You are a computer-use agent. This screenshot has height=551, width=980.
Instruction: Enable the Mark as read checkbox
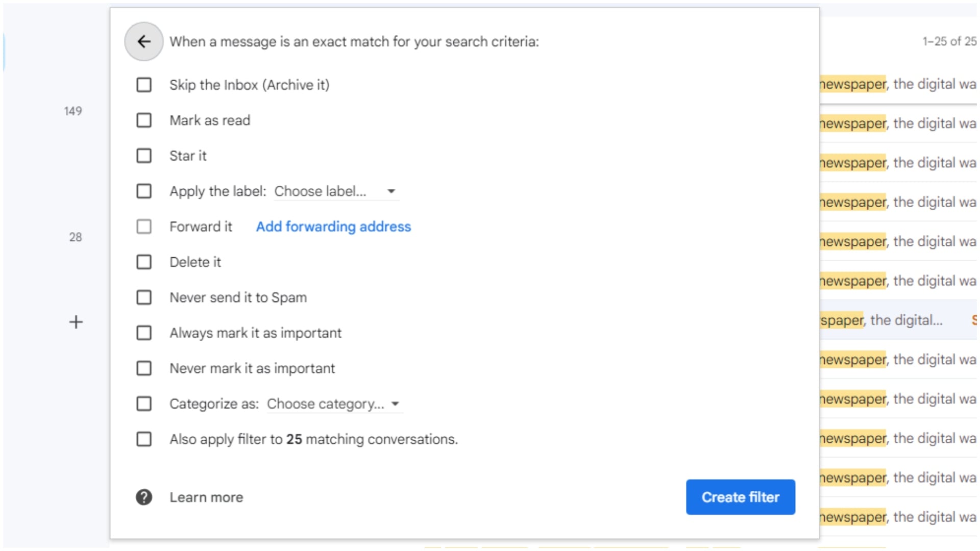tap(144, 120)
